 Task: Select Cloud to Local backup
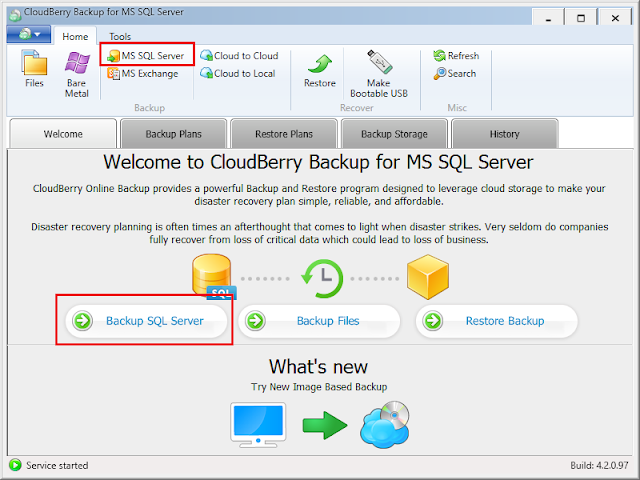pos(238,73)
